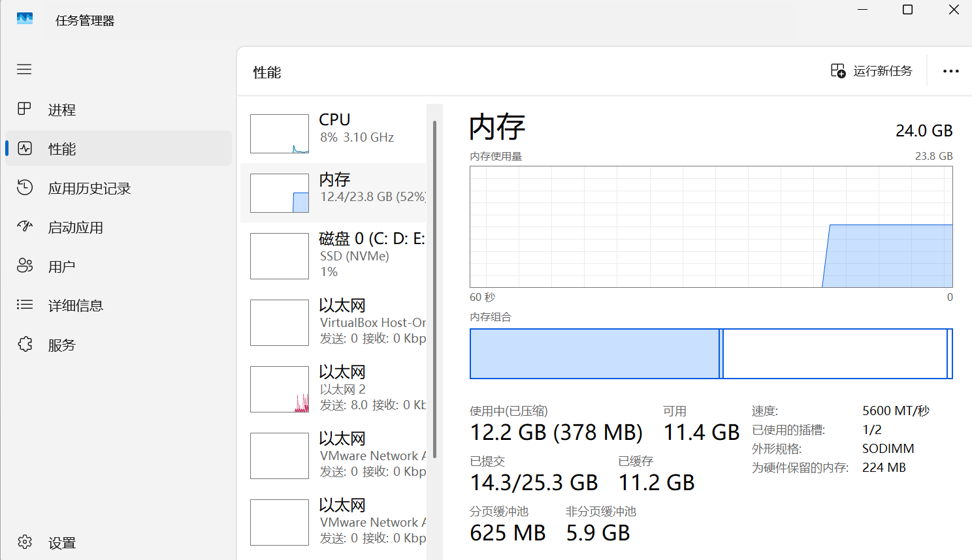Click the 进程 processes icon
Image resolution: width=972 pixels, height=560 pixels.
[x=24, y=109]
